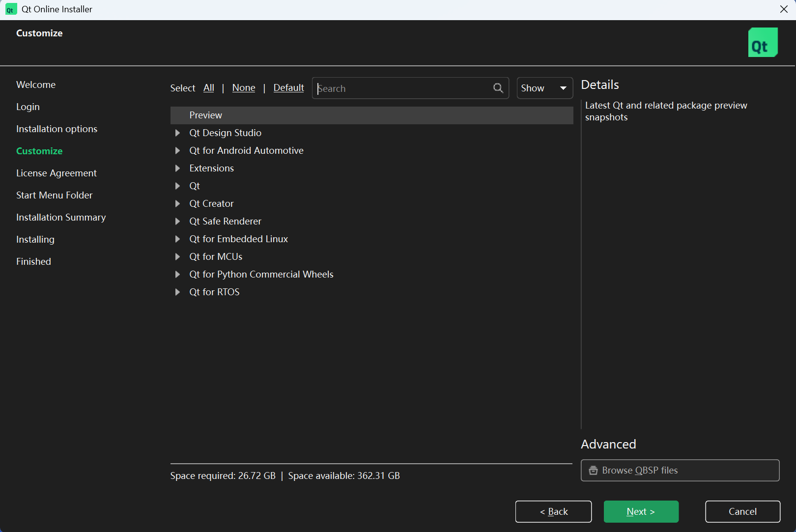Viewport: 796px width, 532px height.
Task: Click the Next button
Action: click(x=641, y=511)
